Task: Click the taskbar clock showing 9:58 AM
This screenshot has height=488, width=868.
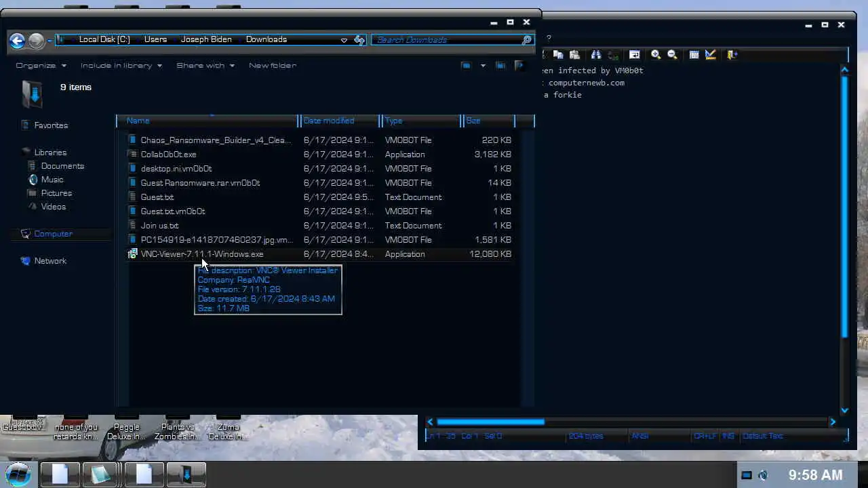Action: (815, 475)
